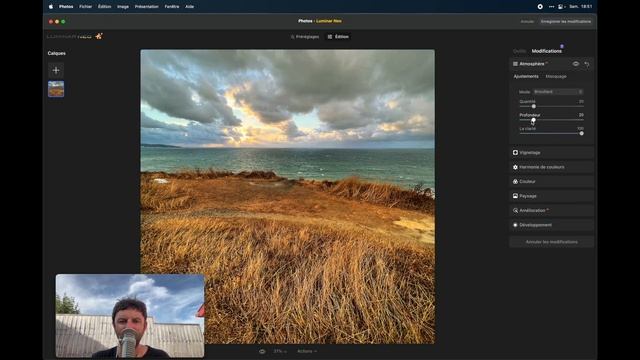Image resolution: width=640 pixels, height=360 pixels.
Task: Click Annuler les modifications button
Action: (x=551, y=242)
